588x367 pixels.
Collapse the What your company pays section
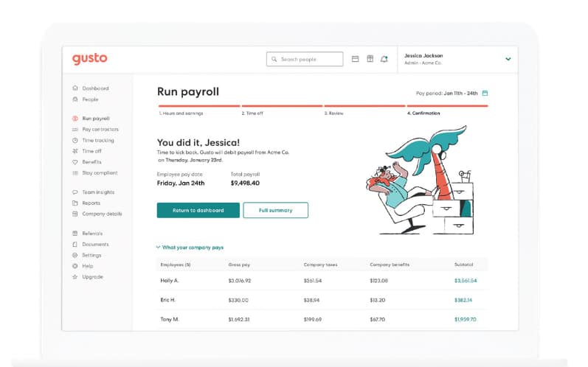pos(190,248)
